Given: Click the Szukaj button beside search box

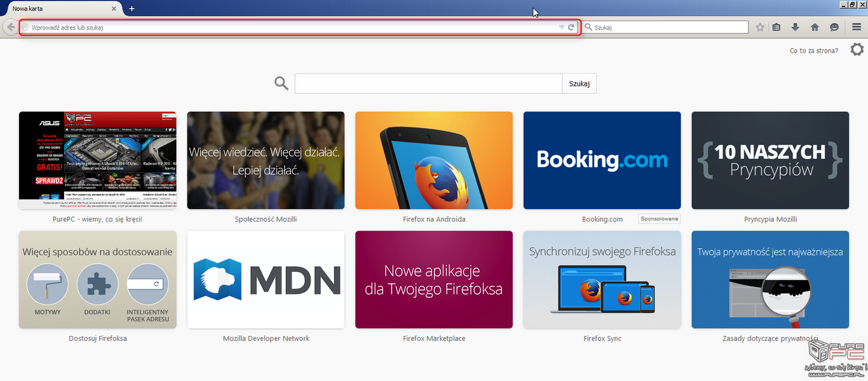Looking at the screenshot, I should pos(579,84).
